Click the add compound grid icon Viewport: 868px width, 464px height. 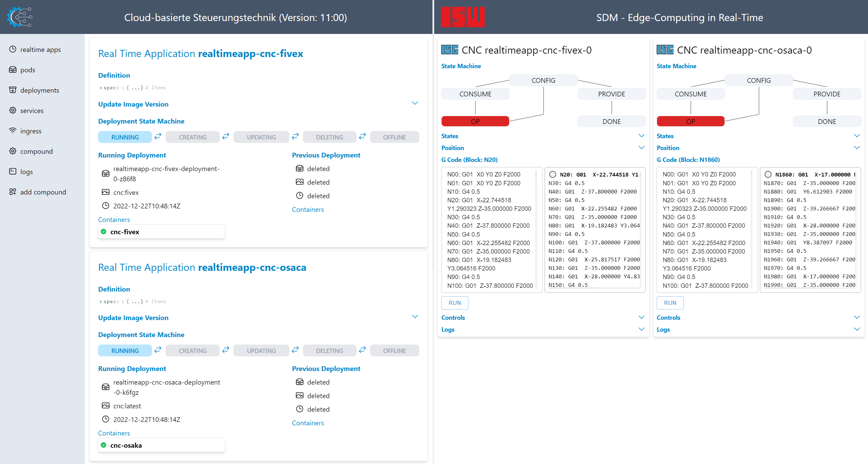[13, 192]
